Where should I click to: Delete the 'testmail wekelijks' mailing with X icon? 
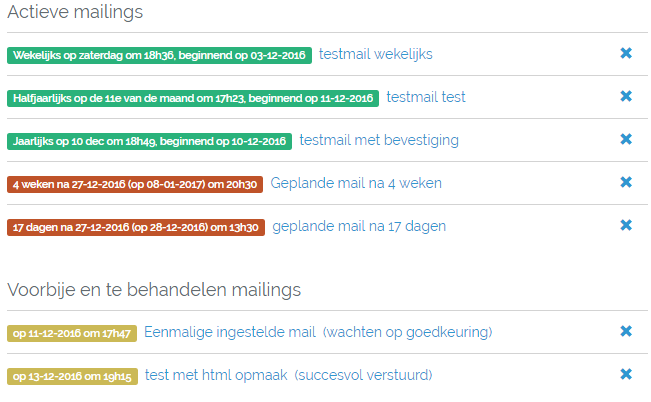[626, 54]
